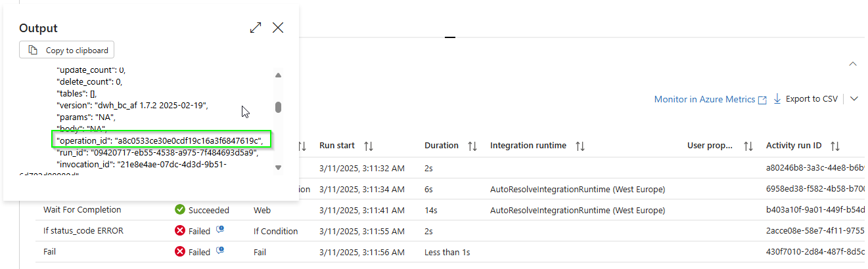Click the Output scrollbar up arrow
Image resolution: width=868 pixels, height=269 pixels.
click(x=278, y=75)
